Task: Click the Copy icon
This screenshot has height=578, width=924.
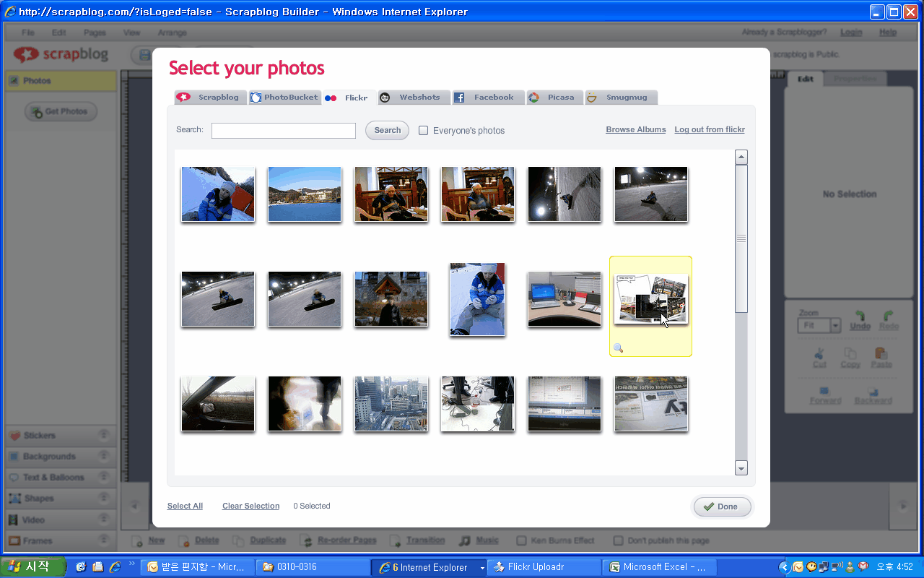Action: [850, 353]
